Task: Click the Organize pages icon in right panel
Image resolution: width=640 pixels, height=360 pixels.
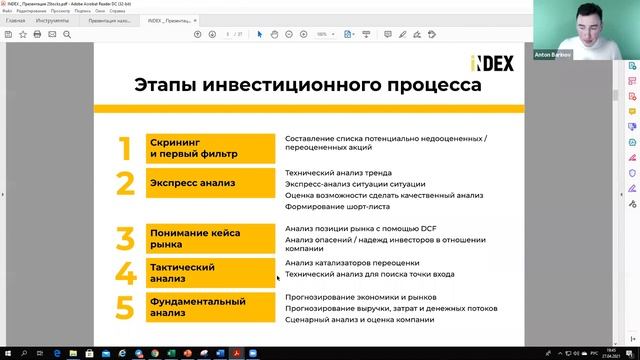Action: [632, 81]
